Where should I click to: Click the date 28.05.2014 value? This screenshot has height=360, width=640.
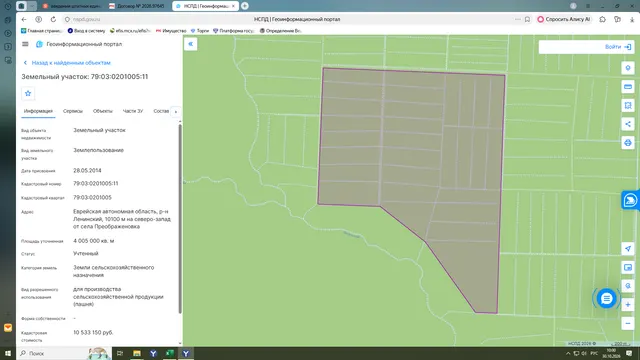87,171
